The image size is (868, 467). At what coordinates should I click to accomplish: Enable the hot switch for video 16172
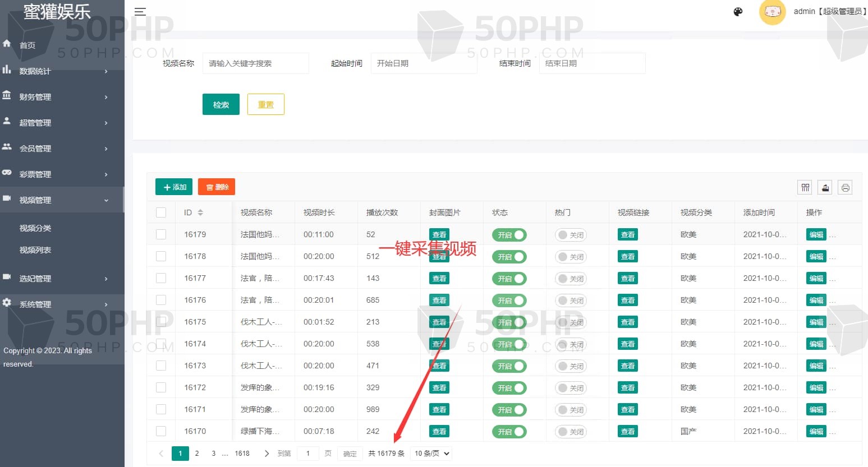coord(571,388)
